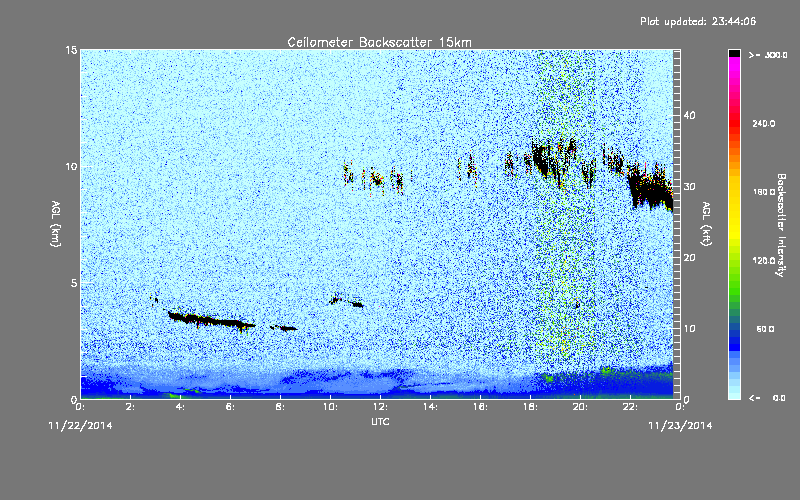Click the '120.0' colorbar label

(764, 261)
